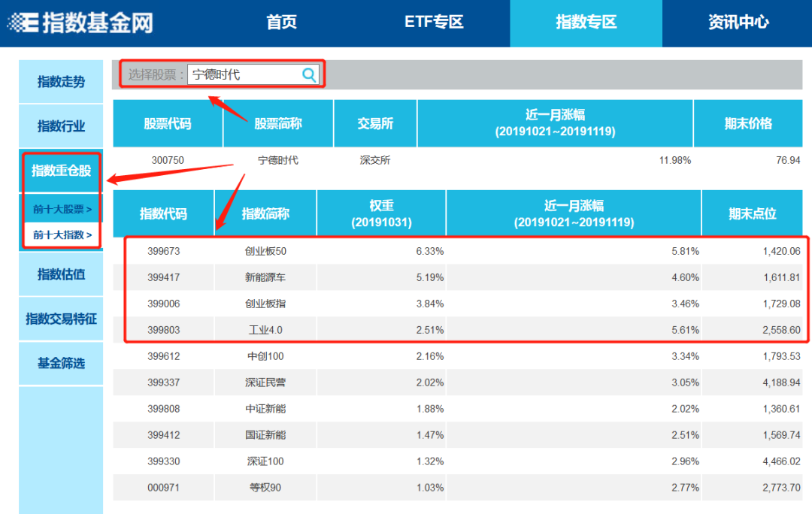Open 前十大指数 sub-link
The width and height of the screenshot is (812, 514).
click(62, 235)
